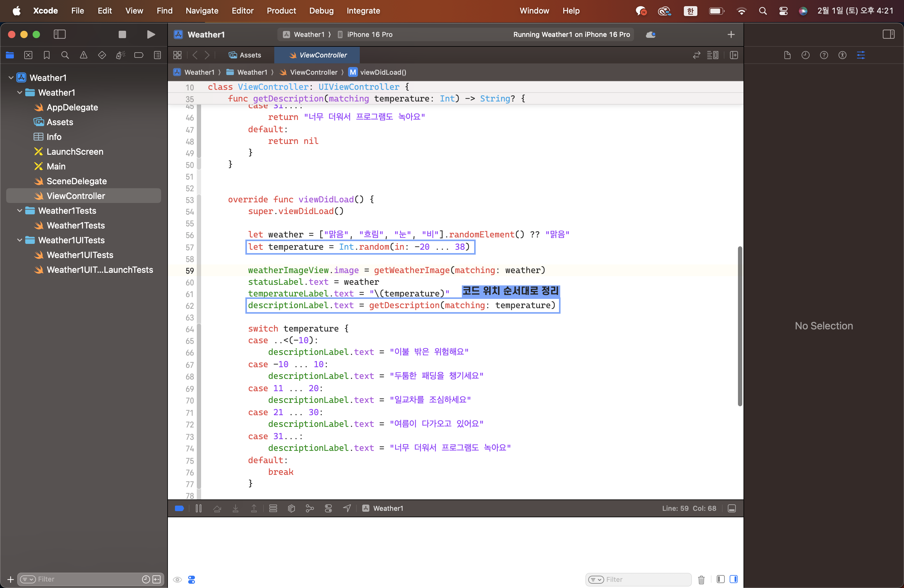This screenshot has height=588, width=904.
Task: Open the Product menu
Action: click(x=281, y=11)
